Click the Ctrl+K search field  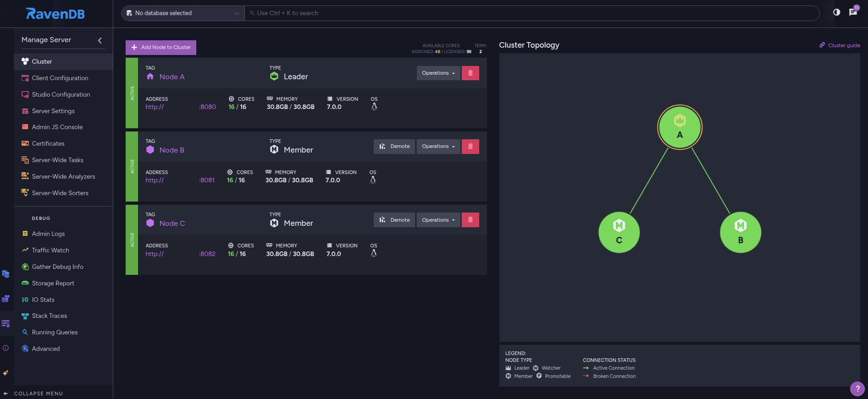(x=532, y=13)
